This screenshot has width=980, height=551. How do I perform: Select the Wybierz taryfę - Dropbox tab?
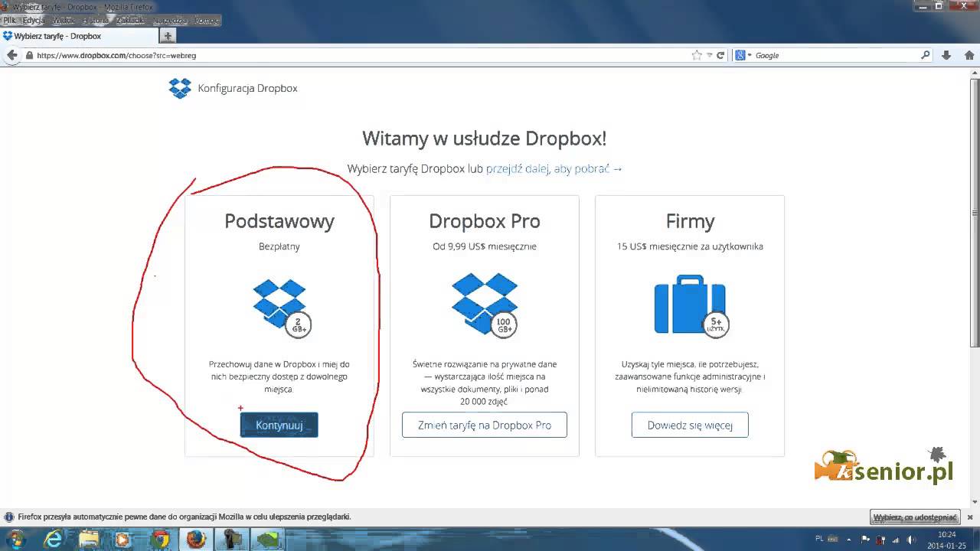tap(79, 36)
